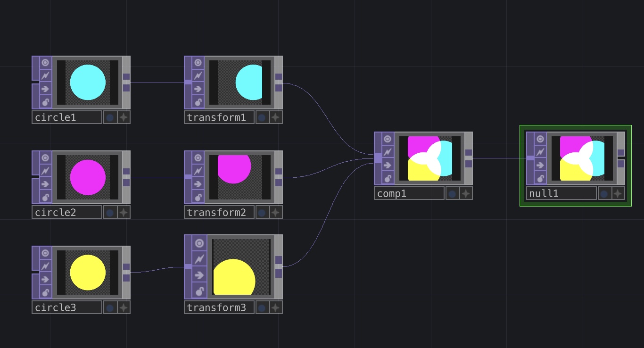Screen dimensions: 644x348
Task: Click the input connector of transform1
Action: coord(188,82)
